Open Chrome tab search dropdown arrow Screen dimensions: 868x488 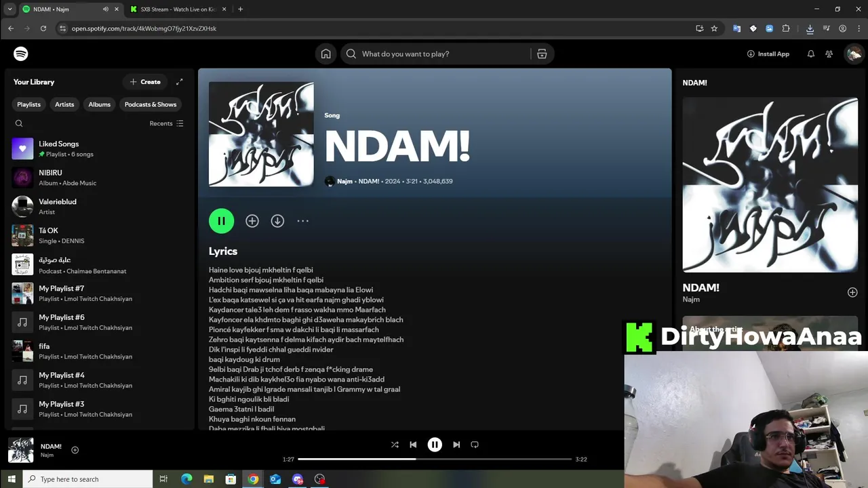pyautogui.click(x=9, y=9)
